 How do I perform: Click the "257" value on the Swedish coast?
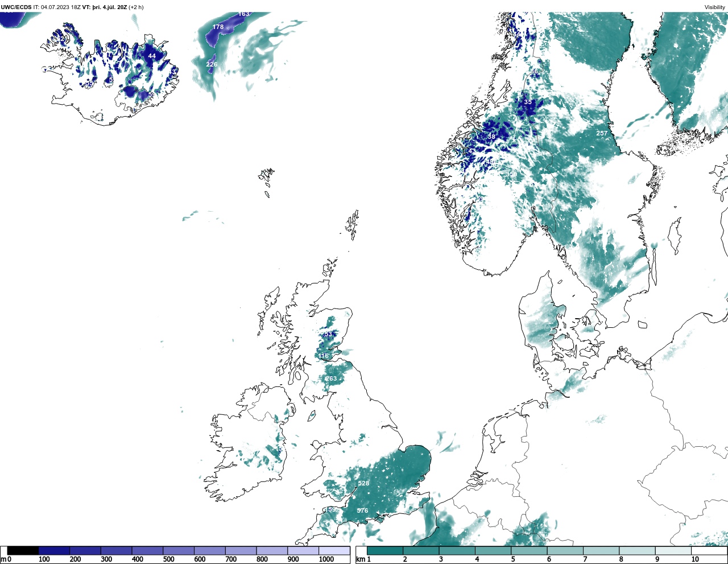[602, 133]
